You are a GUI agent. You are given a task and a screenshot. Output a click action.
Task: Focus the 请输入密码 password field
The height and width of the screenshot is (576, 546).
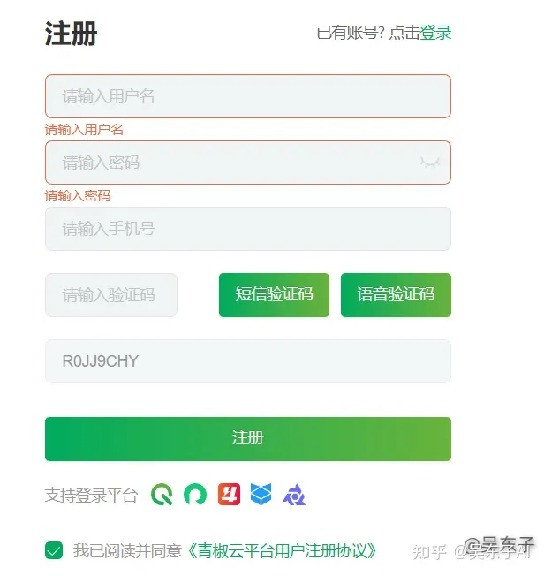[x=248, y=162]
